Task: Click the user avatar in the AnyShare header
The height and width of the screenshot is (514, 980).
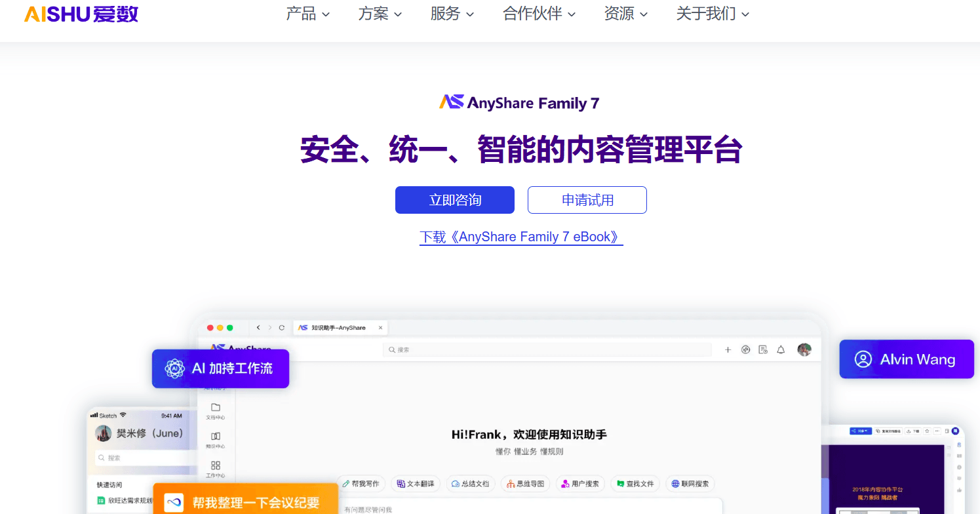Action: [804, 350]
